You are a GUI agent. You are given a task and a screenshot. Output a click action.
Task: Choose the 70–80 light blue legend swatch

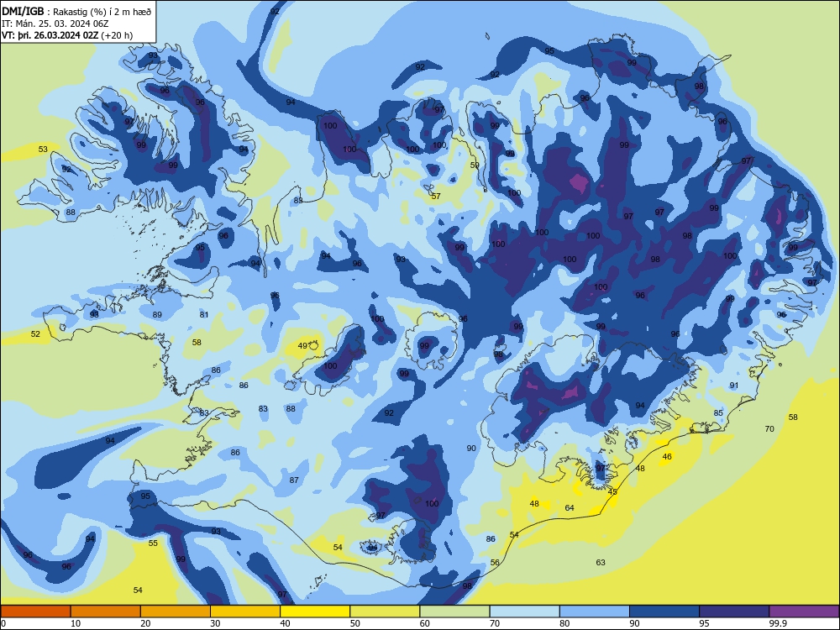pos(524,612)
